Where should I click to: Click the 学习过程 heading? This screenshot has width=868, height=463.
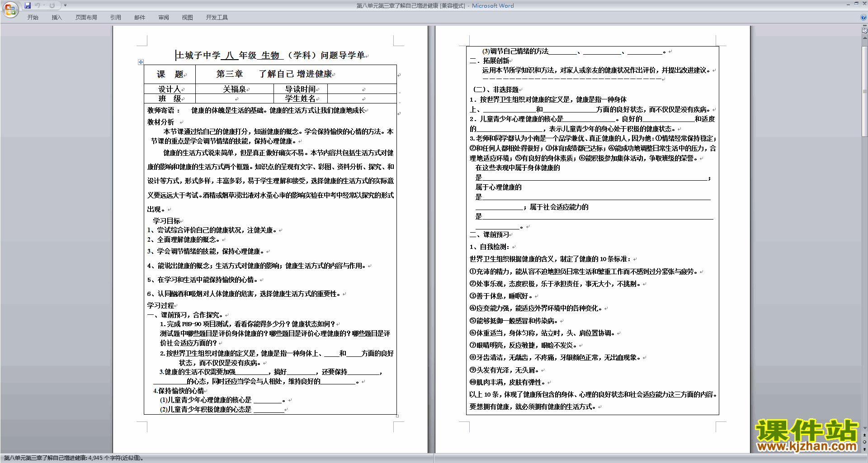(160, 305)
